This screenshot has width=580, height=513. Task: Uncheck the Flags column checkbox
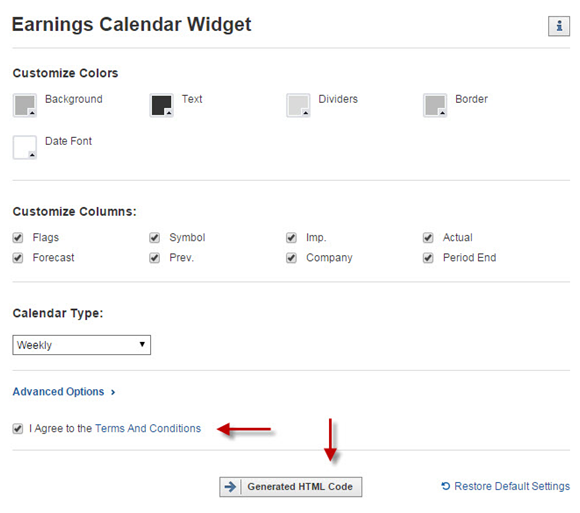click(18, 237)
